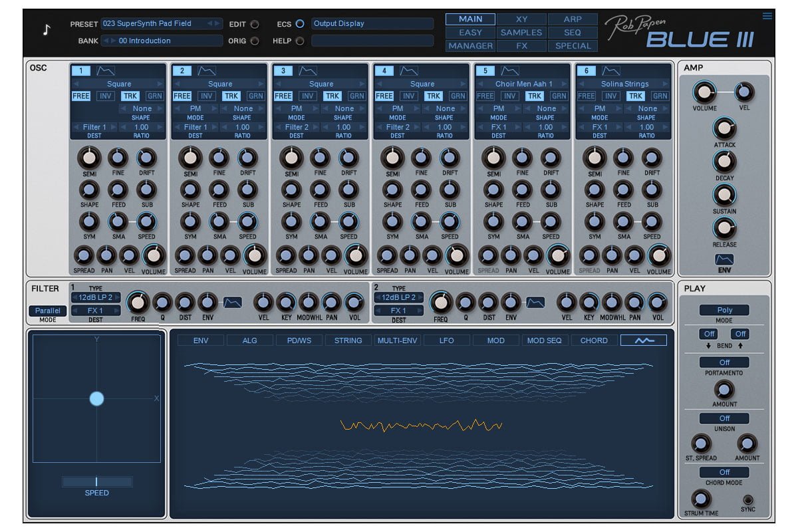Toggle the ORIG radio button

(255, 41)
